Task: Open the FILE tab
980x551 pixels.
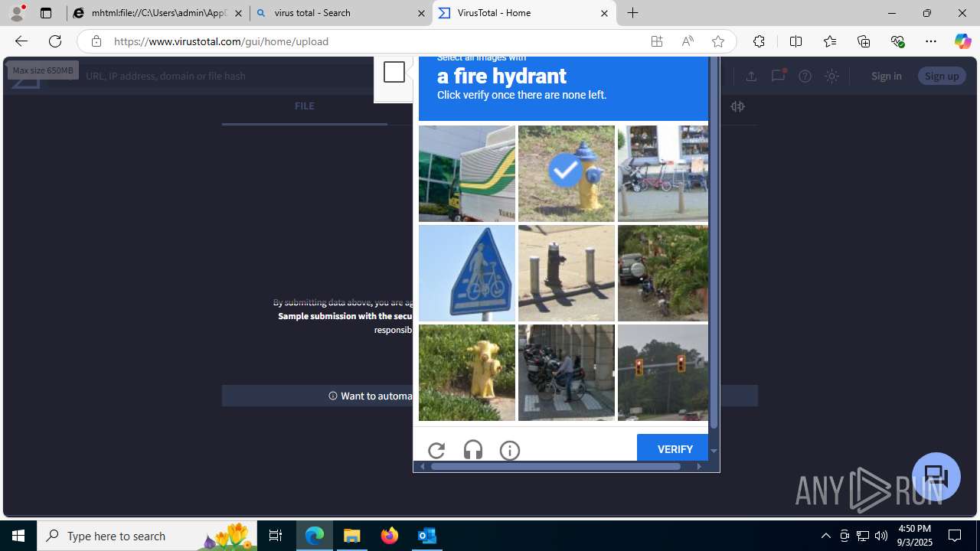Action: coord(305,106)
